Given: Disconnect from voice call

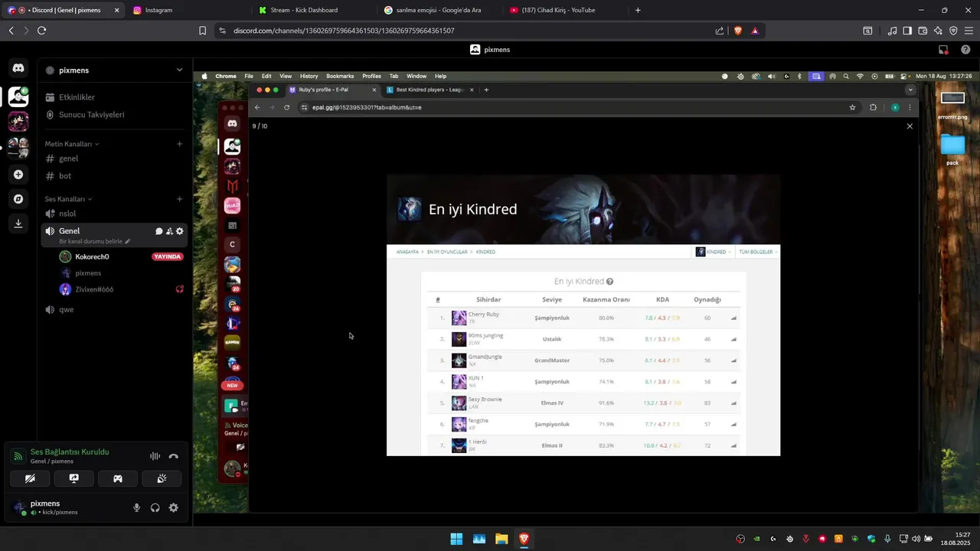Looking at the screenshot, I should [x=174, y=456].
